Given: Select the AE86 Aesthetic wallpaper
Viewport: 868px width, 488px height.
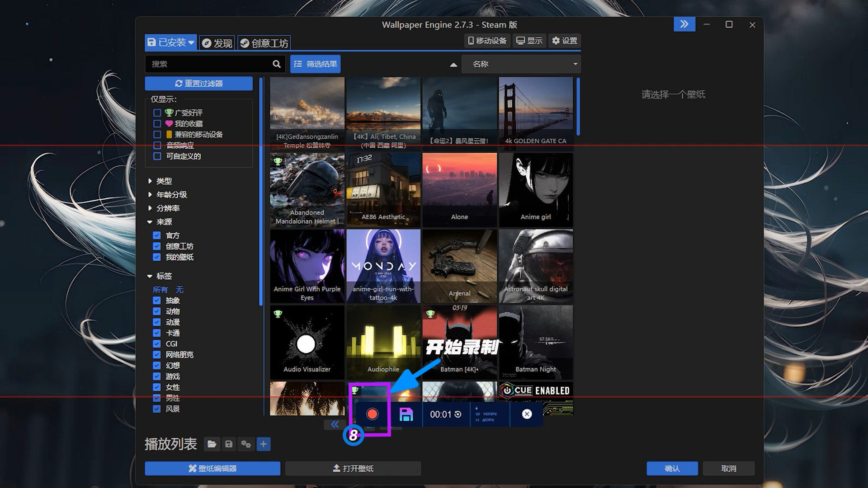Looking at the screenshot, I should pyautogui.click(x=383, y=190).
